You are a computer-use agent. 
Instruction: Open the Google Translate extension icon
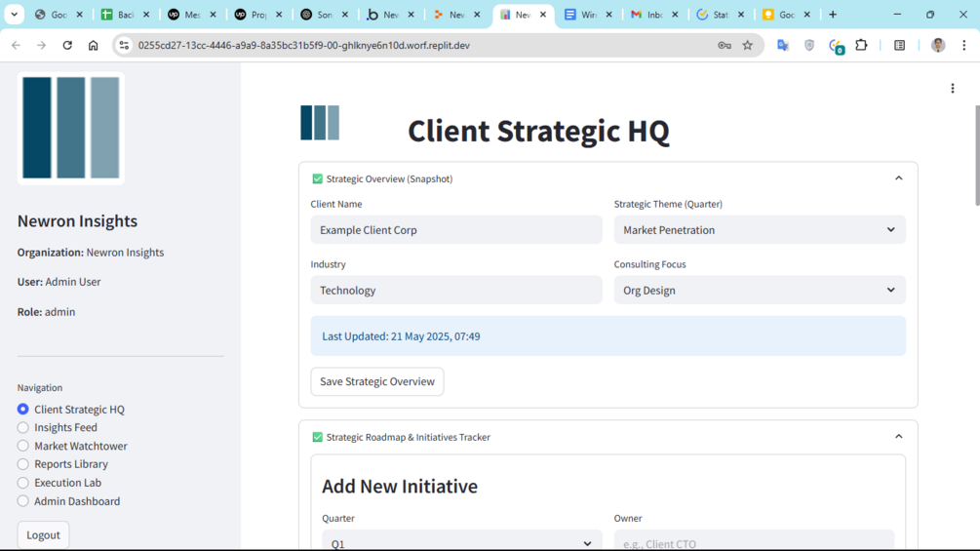coord(782,45)
